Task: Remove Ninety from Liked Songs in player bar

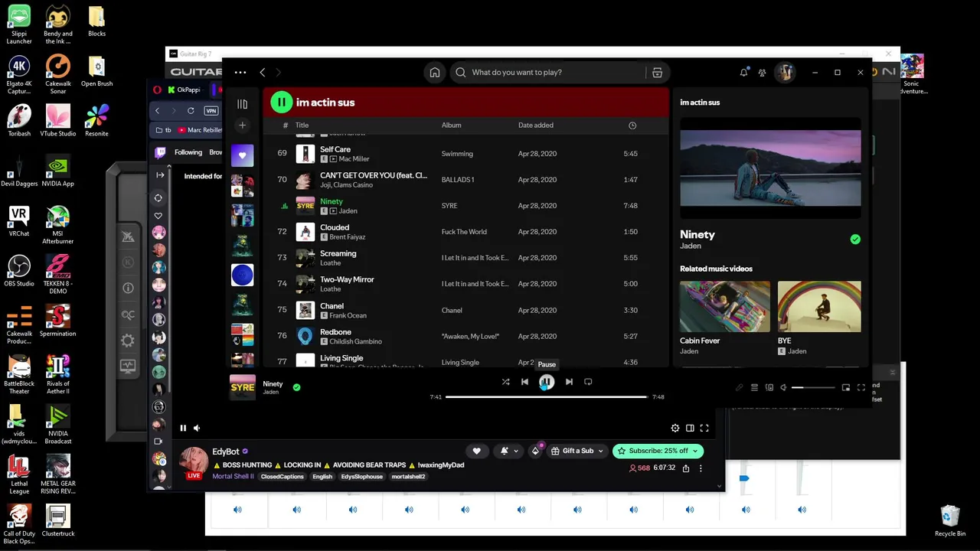Action: pos(296,387)
